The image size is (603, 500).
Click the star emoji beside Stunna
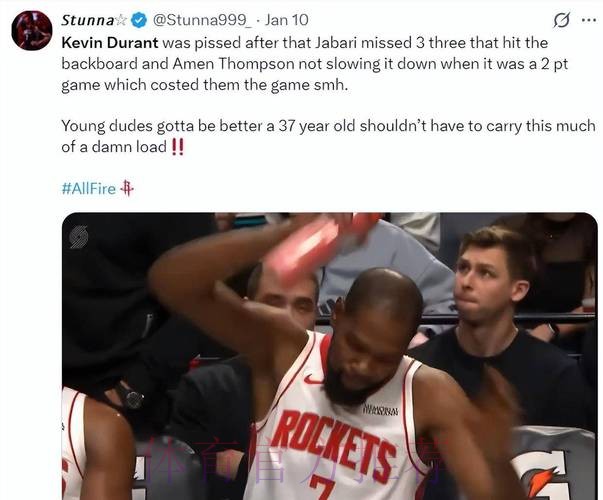(x=121, y=20)
